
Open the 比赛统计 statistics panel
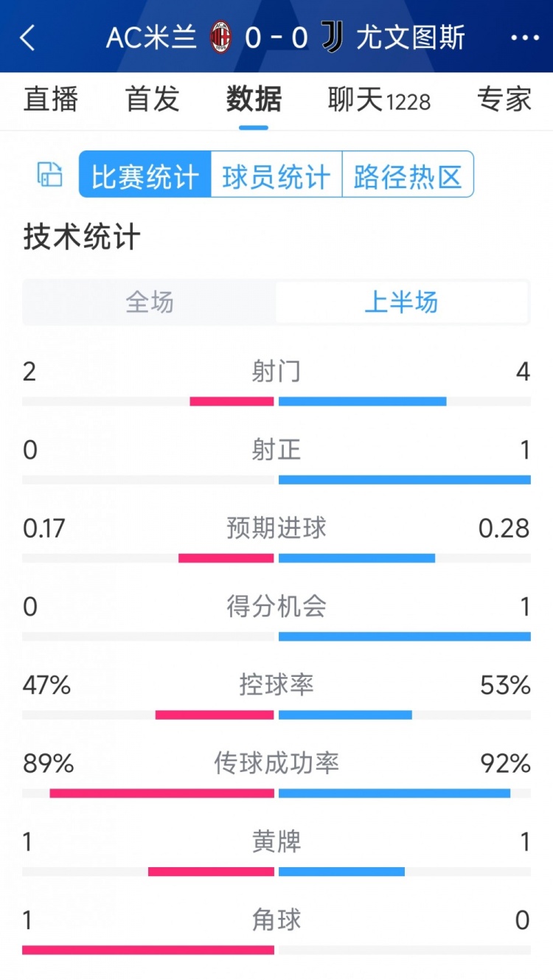143,174
